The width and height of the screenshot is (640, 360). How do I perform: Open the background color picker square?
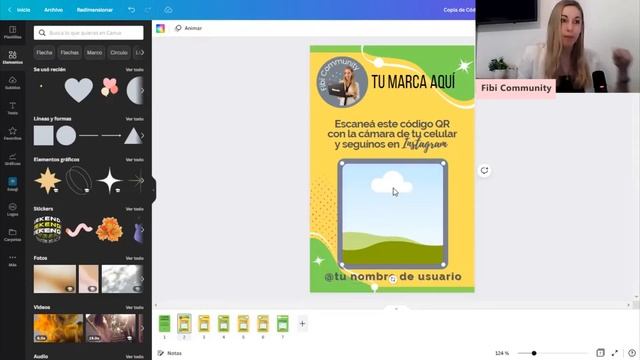(160, 28)
